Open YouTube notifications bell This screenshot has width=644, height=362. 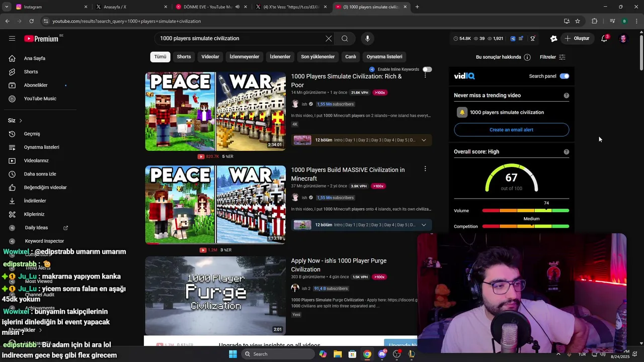coord(604,39)
